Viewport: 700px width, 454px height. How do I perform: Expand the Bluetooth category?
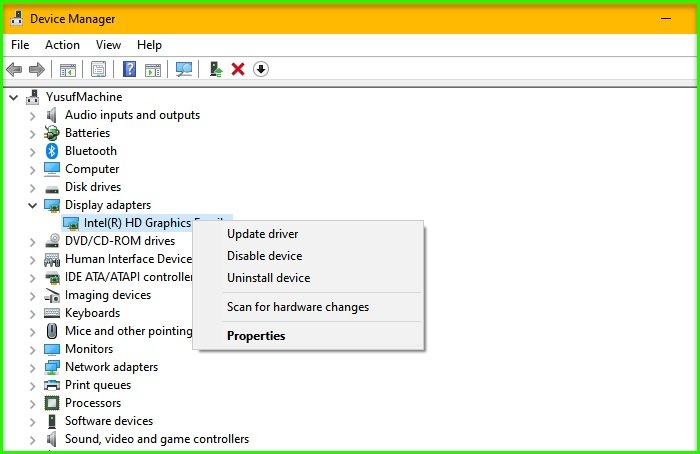click(33, 152)
